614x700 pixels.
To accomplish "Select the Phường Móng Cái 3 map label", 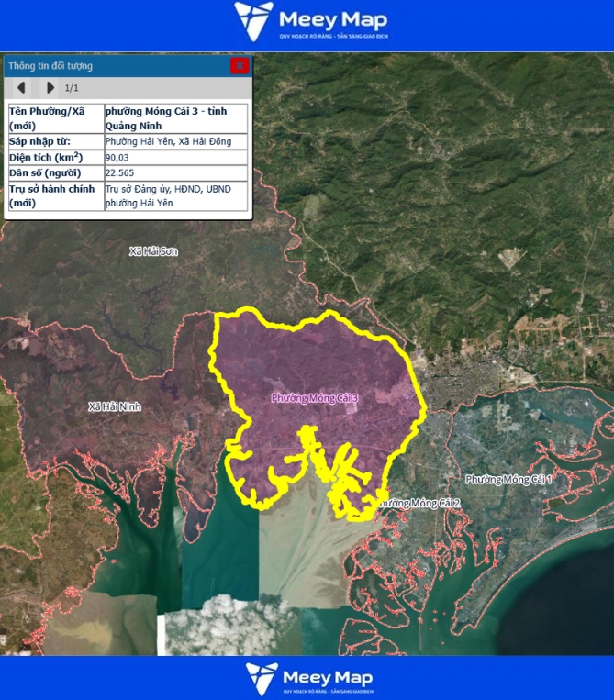I will pos(314,398).
